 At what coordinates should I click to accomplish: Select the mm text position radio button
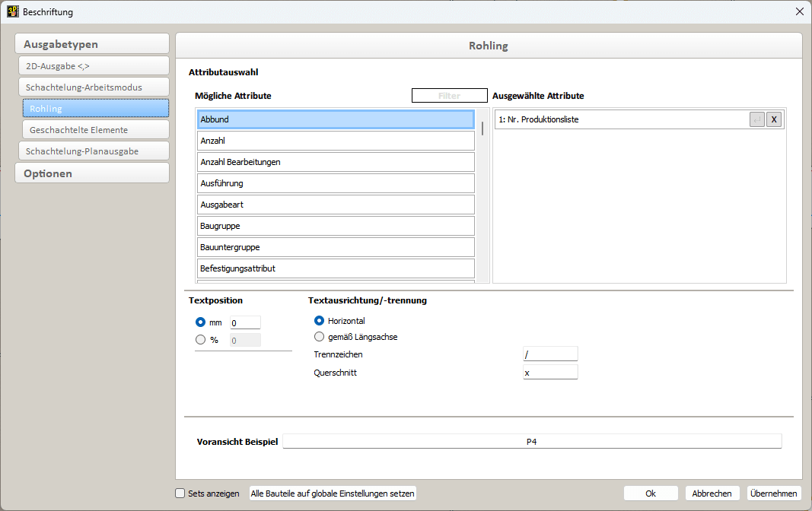(200, 322)
